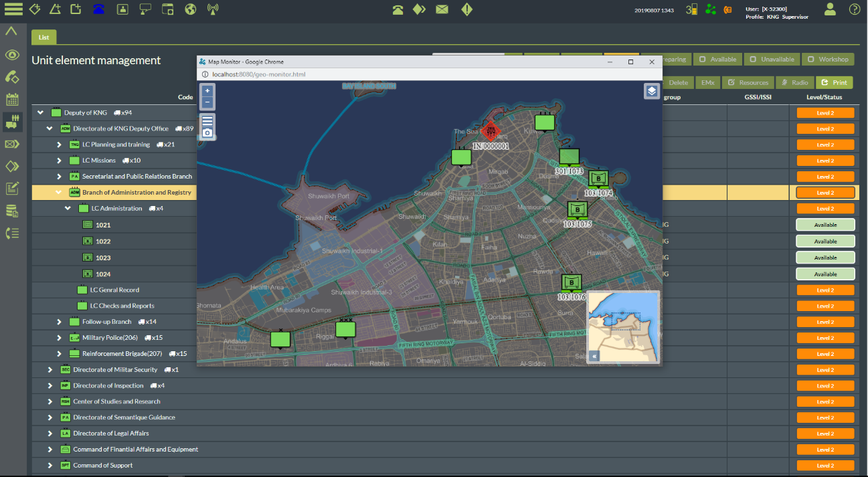Screen dimensions: 868x477
Task: Click the radio antenna icon in toolbar
Action: pos(213,9)
